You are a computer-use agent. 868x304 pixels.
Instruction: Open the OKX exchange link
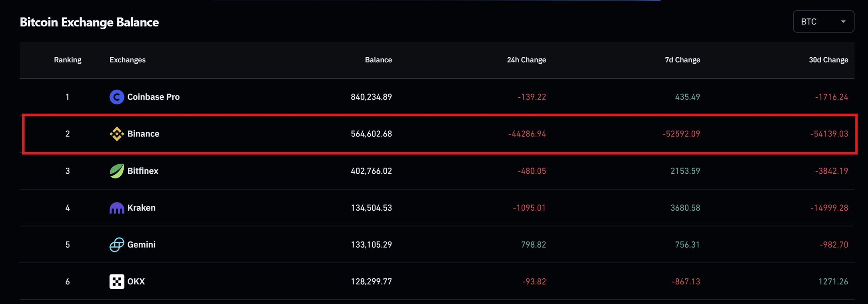(x=136, y=281)
